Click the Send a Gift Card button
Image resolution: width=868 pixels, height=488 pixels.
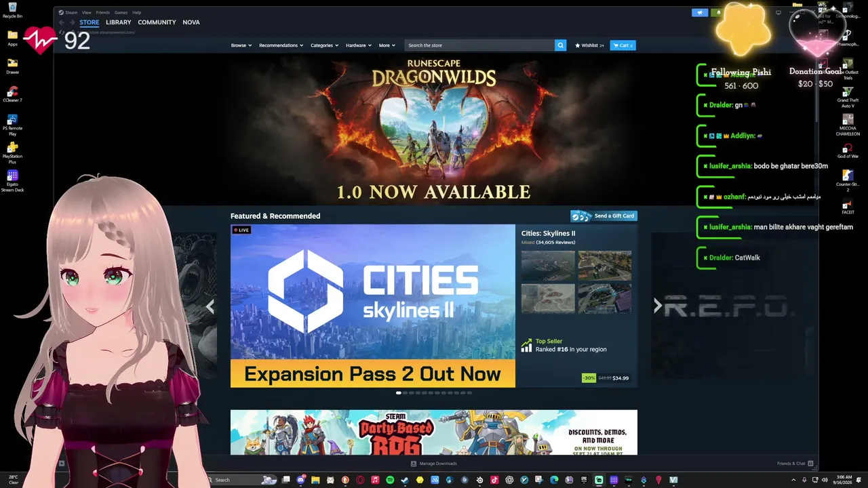(604, 216)
